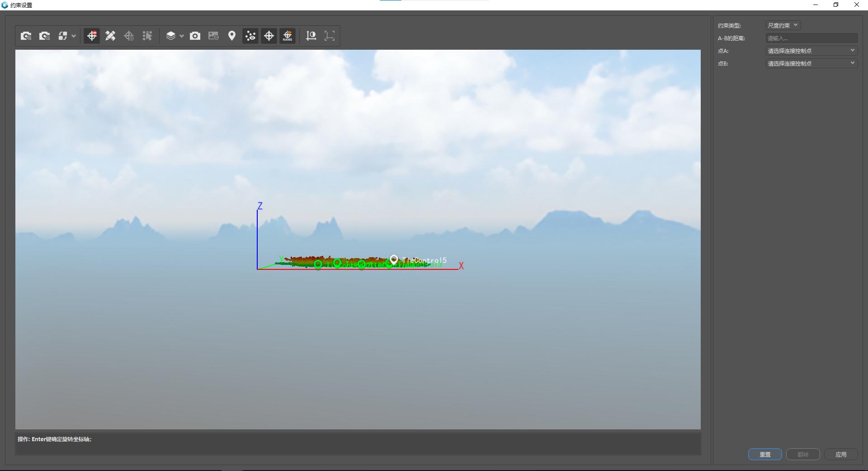Click the greyed point selection cursor tool
Image resolution: width=868 pixels, height=471 pixels.
(147, 36)
